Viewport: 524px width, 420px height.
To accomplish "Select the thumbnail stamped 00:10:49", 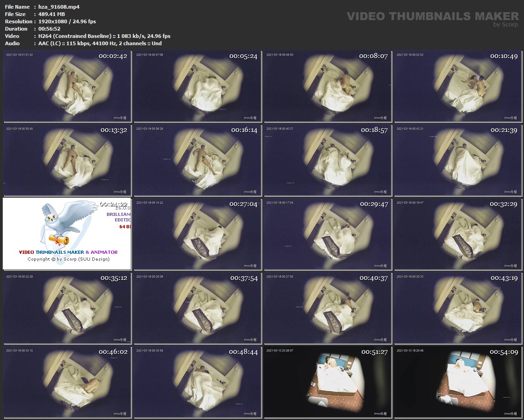I will (x=458, y=86).
